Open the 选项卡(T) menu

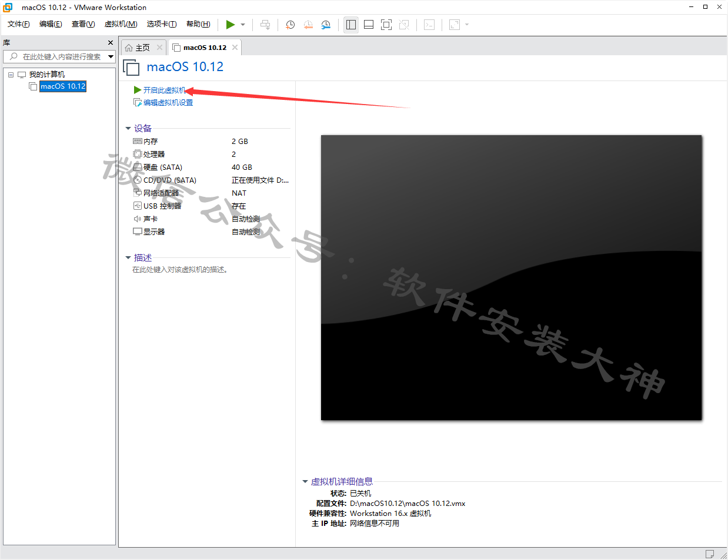162,24
